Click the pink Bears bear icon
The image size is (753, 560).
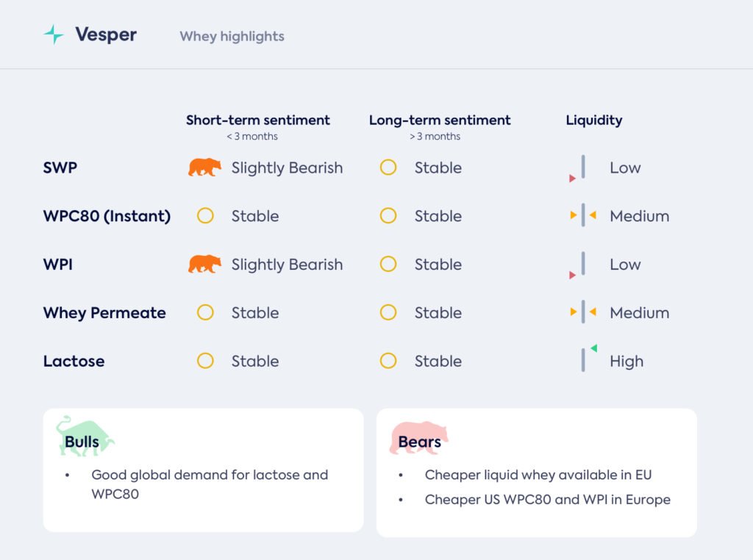[419, 438]
